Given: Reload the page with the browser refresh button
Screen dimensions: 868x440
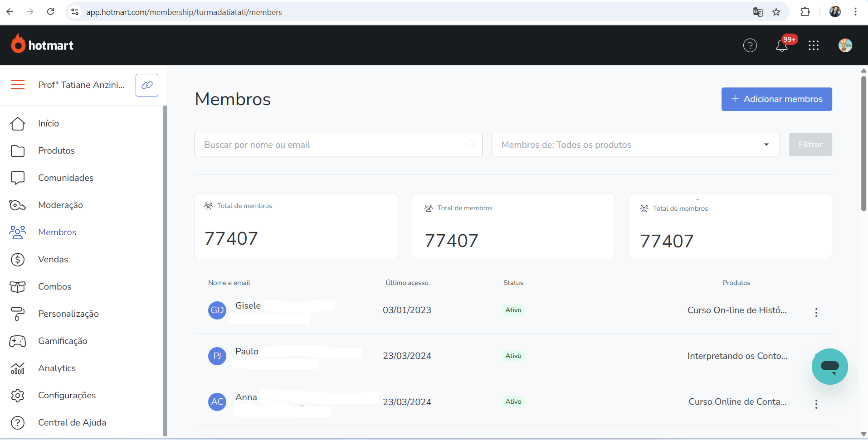Looking at the screenshot, I should tap(51, 12).
